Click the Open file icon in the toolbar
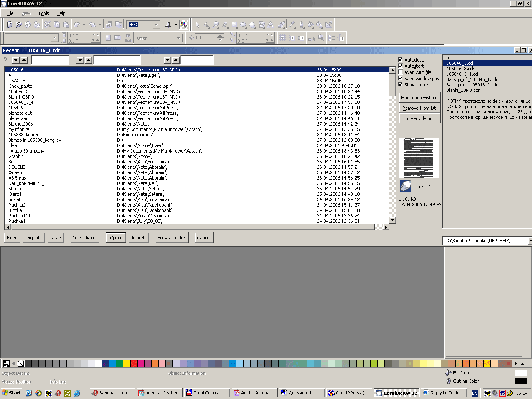 (x=19, y=25)
